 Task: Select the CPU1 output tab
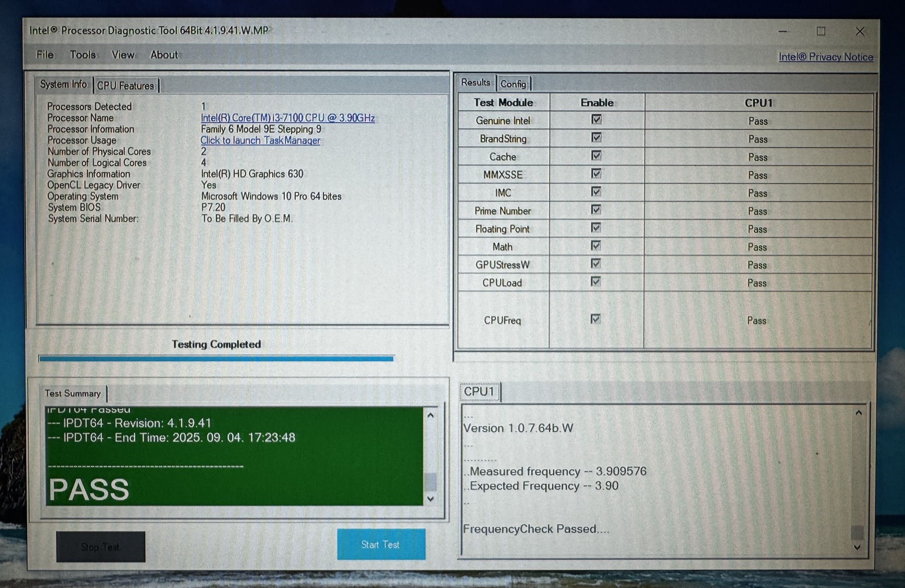coord(479,391)
